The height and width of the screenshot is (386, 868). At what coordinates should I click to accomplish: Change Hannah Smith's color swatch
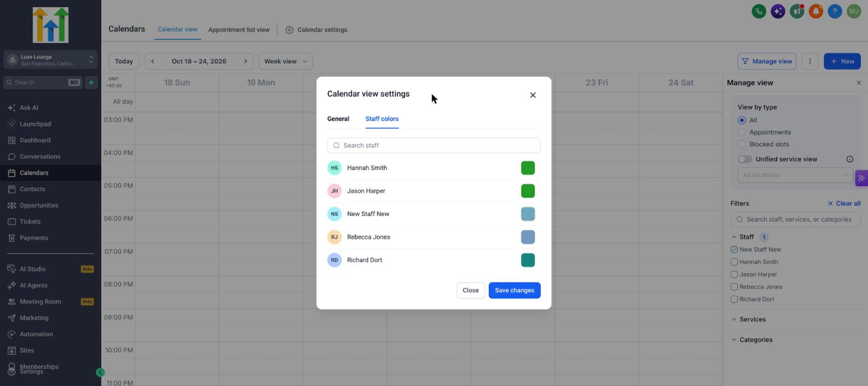(528, 168)
